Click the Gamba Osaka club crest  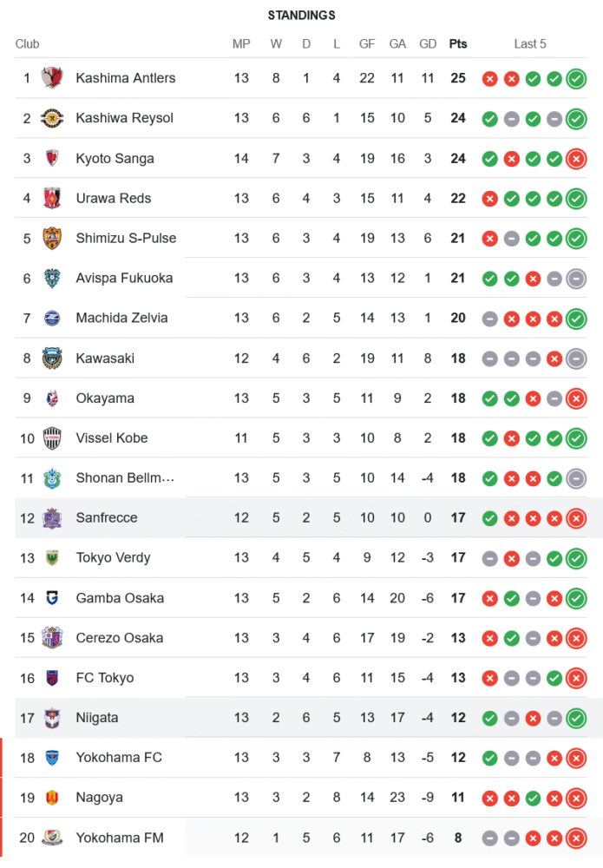tap(52, 597)
